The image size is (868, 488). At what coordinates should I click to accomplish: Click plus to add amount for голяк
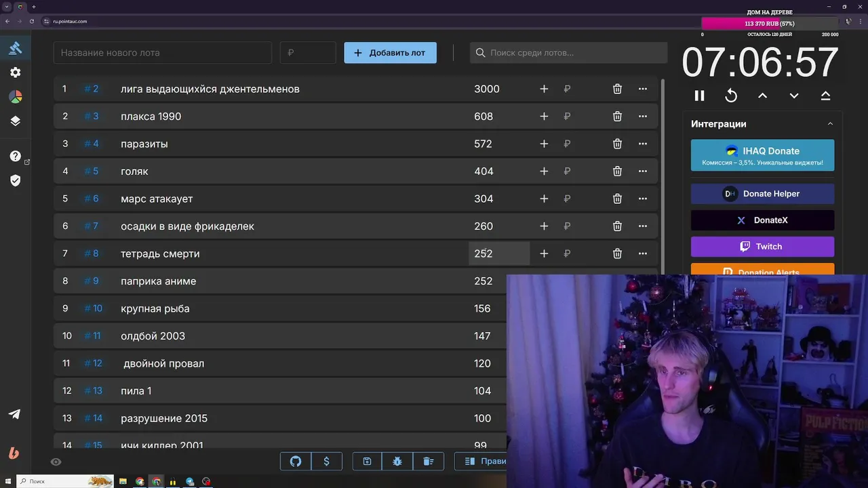coord(544,171)
